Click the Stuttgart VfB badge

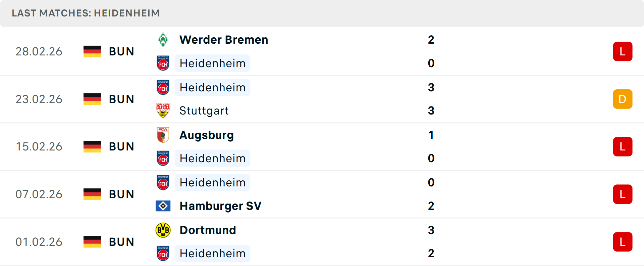coord(163,111)
